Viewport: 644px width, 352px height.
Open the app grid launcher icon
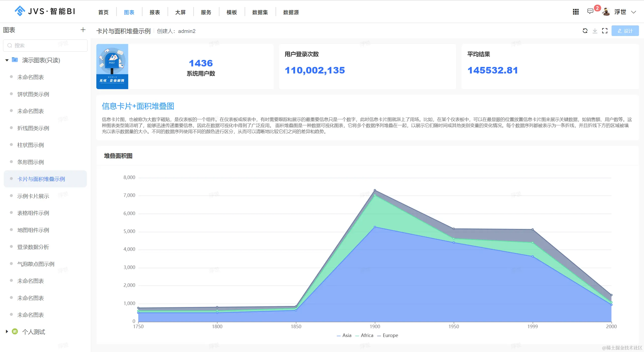click(576, 12)
